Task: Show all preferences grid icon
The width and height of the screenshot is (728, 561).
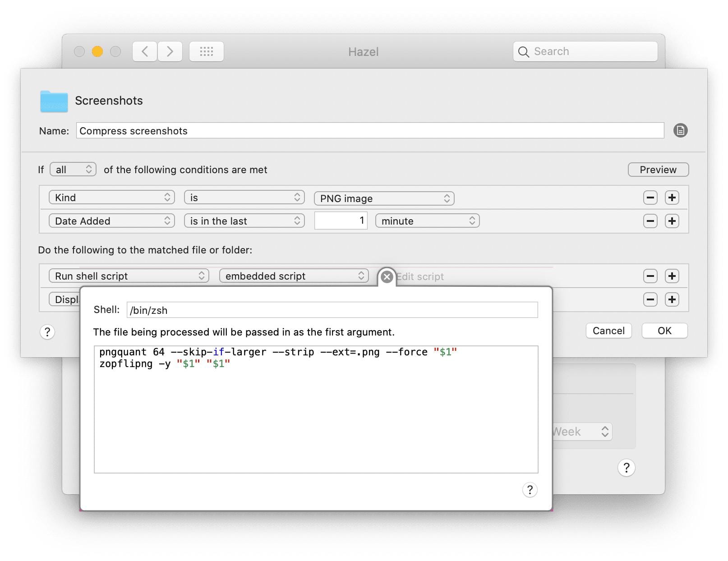Action: coord(207,51)
